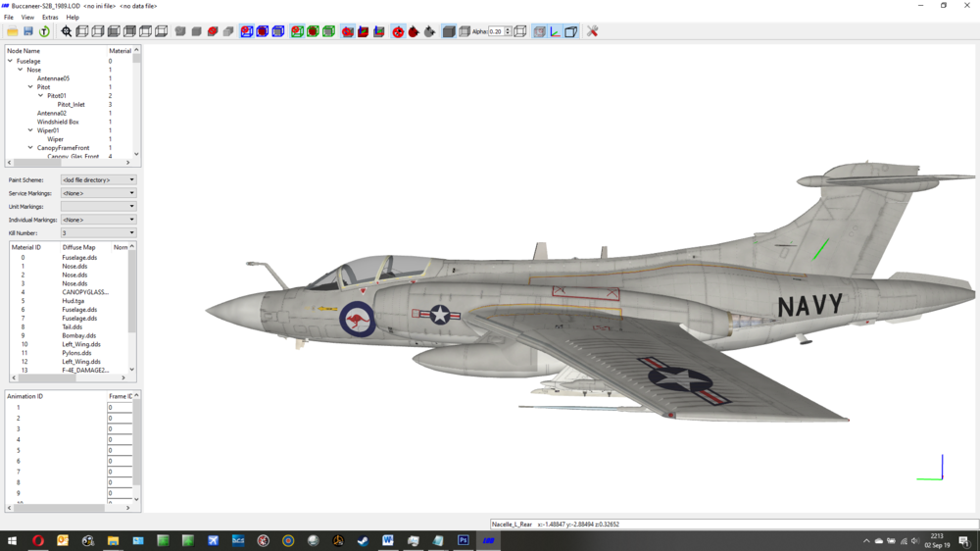Open settings with wrench and screwdriver icon
The height and width of the screenshot is (551, 980).
[593, 31]
